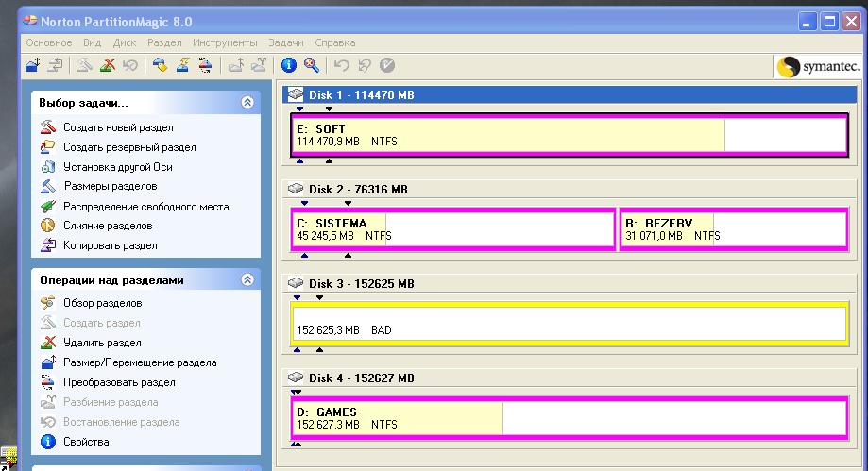
Task: Open the Раздел menu
Action: tap(164, 42)
